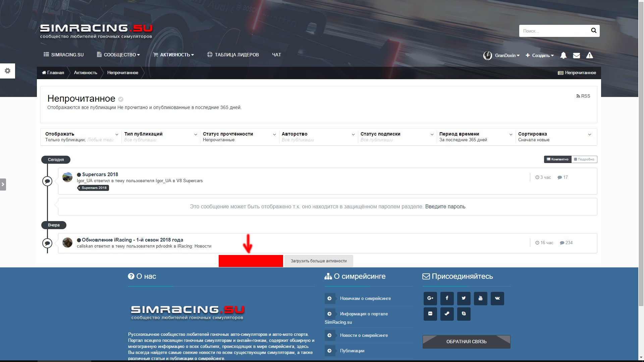The image size is (644, 362).
Task: Click the search magnifier icon
Action: [x=593, y=31]
